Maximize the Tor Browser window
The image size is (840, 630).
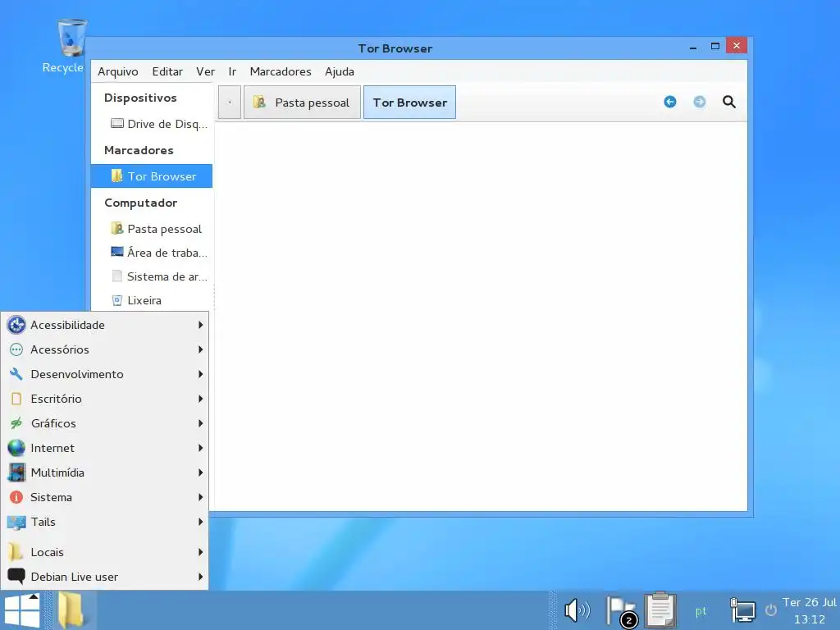[x=714, y=46]
